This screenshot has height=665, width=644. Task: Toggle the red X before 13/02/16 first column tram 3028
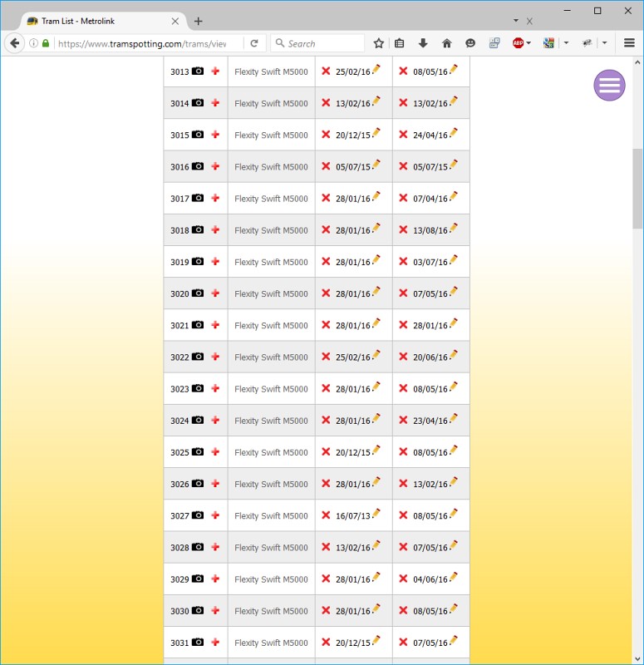pos(326,547)
